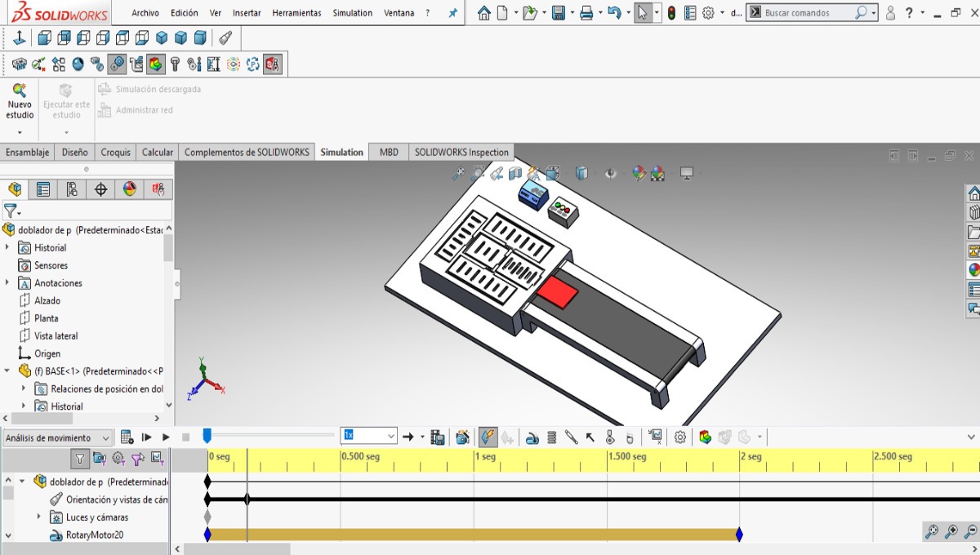Open Results and Plots in the motion toolbar

[x=655, y=437]
